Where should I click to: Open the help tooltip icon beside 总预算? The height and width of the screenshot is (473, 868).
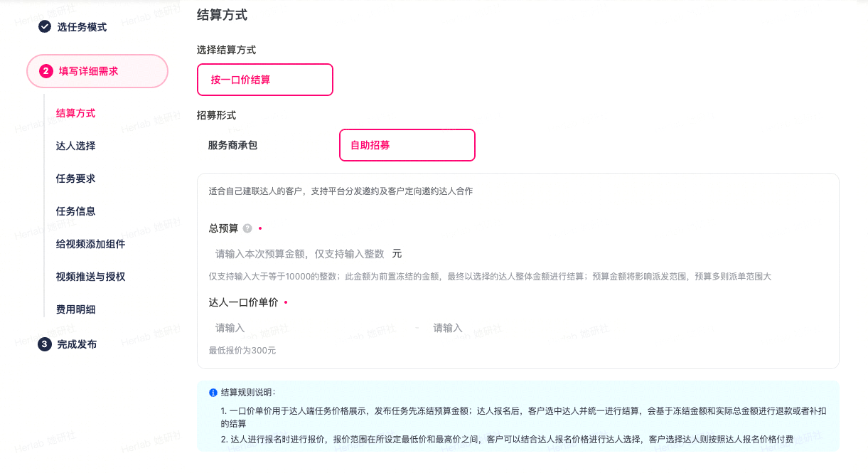[x=247, y=228]
